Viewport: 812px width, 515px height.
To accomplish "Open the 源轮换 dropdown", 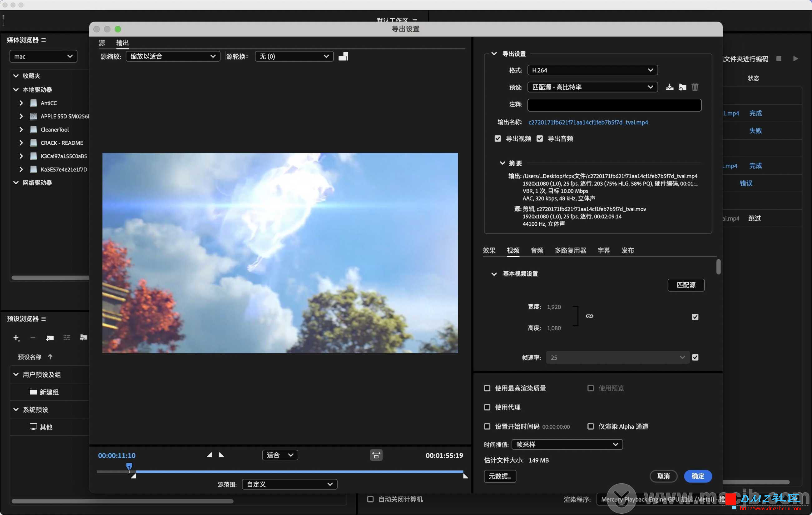I will click(x=294, y=56).
